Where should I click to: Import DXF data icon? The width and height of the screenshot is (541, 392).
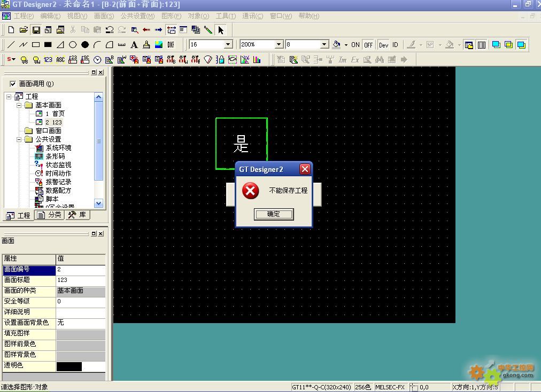pyautogui.click(x=171, y=45)
